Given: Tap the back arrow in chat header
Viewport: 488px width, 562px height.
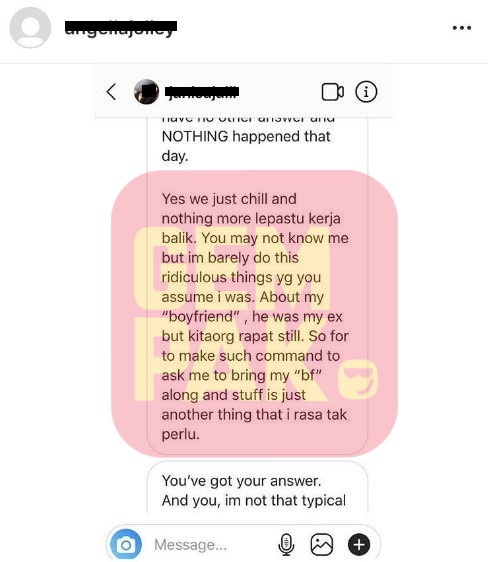Looking at the screenshot, I should [111, 92].
